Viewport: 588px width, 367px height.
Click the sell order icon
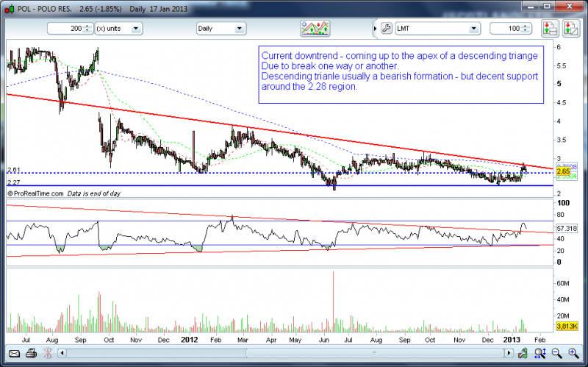571,29
